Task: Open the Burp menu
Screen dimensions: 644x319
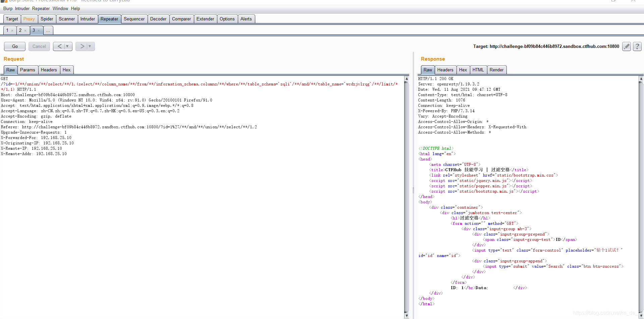Action: [8, 8]
